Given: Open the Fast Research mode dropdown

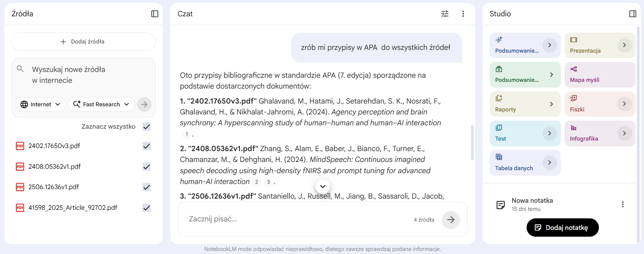Looking at the screenshot, I should [101, 104].
